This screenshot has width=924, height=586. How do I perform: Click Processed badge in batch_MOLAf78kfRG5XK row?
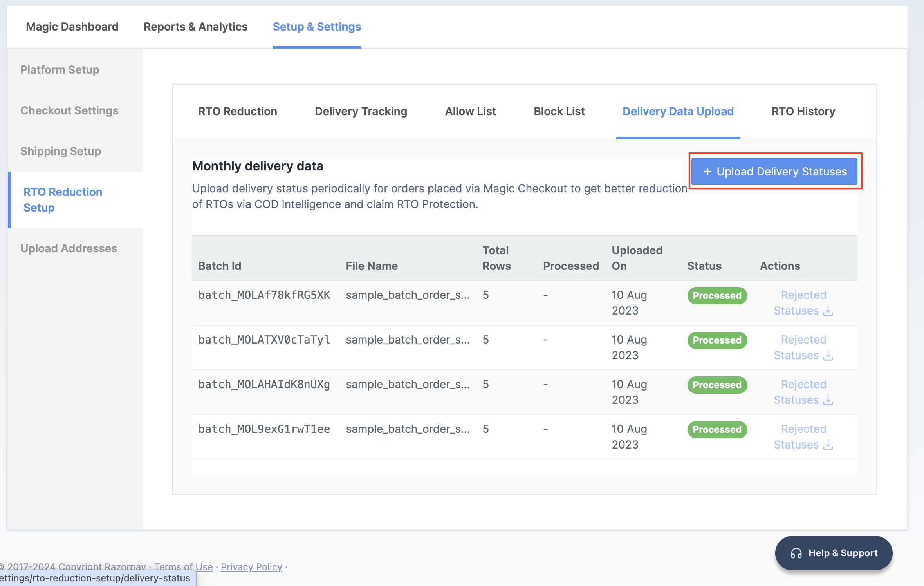(x=717, y=295)
